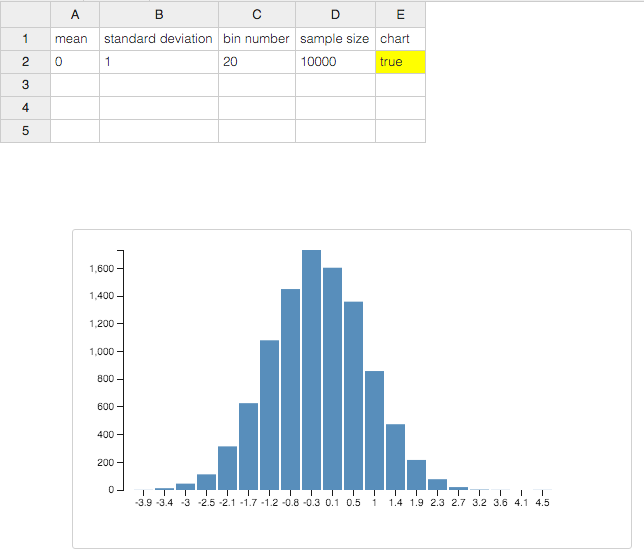The width and height of the screenshot is (644, 557).
Task: Click the histogram bar at -1.7
Action: coord(248,447)
